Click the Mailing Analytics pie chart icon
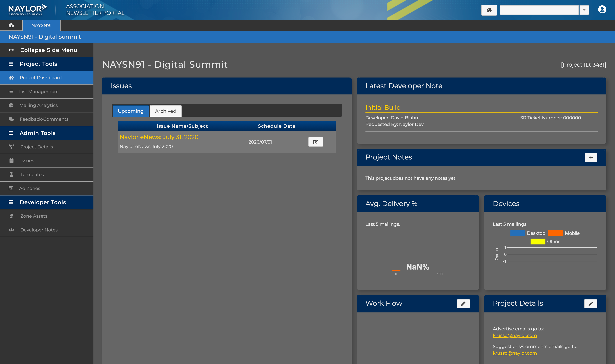This screenshot has width=615, height=364. point(11,105)
